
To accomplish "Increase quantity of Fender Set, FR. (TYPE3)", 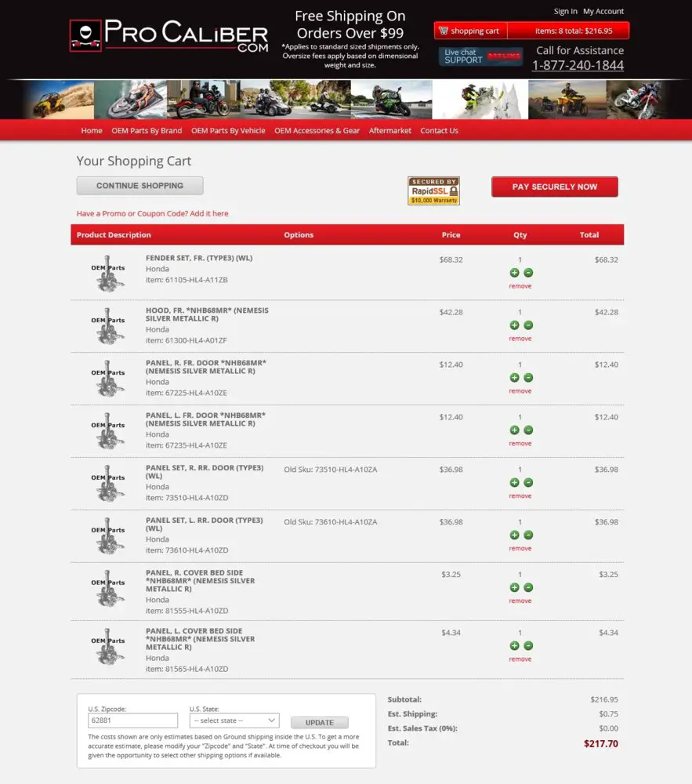I will click(x=514, y=273).
